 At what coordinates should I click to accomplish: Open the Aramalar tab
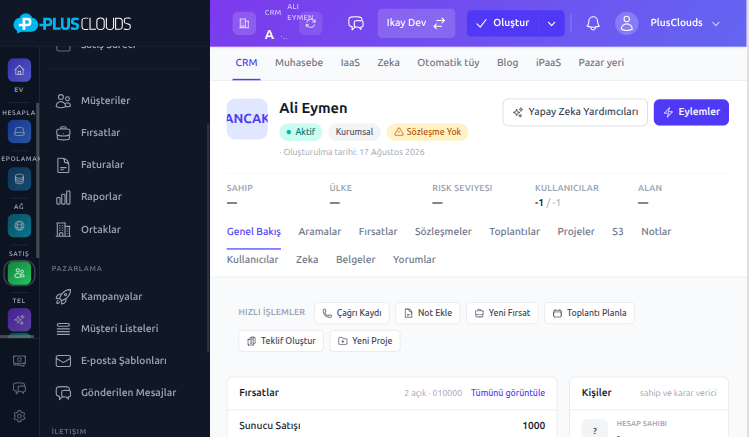320,232
